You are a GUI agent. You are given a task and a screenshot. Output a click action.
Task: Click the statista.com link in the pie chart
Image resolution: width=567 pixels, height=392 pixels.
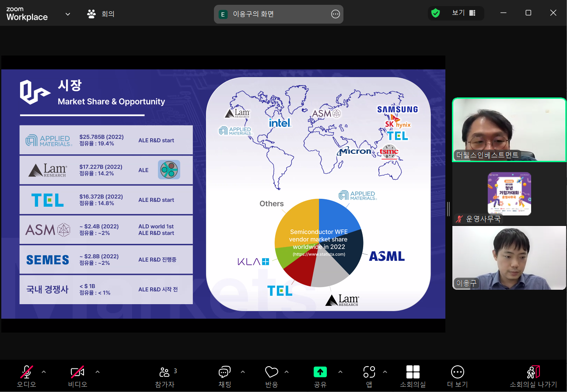[319, 254]
